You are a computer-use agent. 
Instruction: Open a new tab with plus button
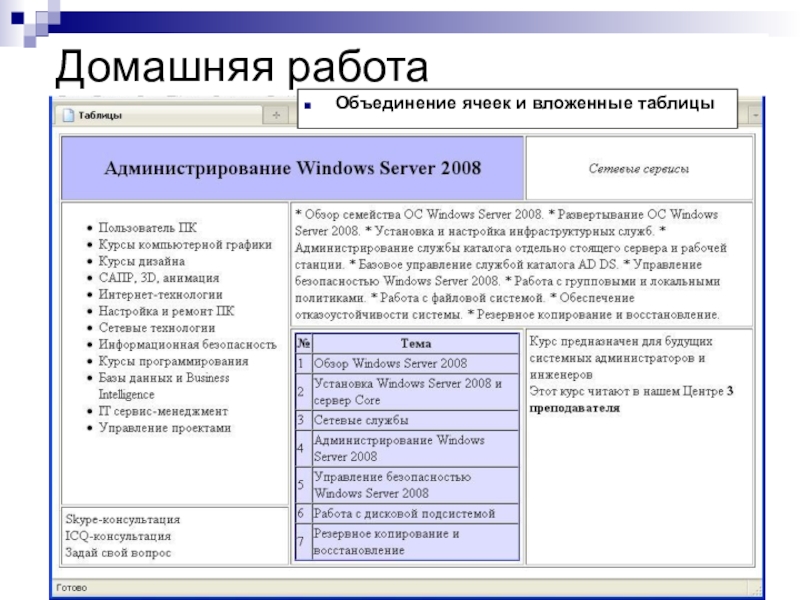point(276,115)
